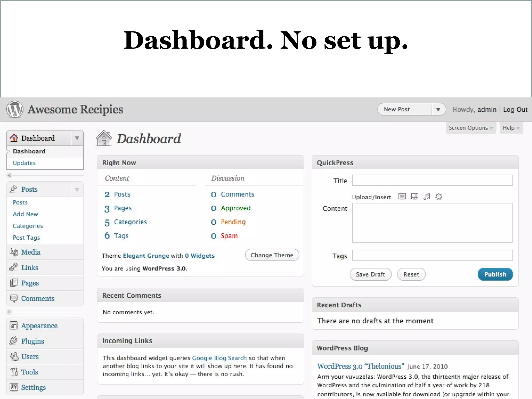
Task: Click the New Post button
Action: click(404, 109)
